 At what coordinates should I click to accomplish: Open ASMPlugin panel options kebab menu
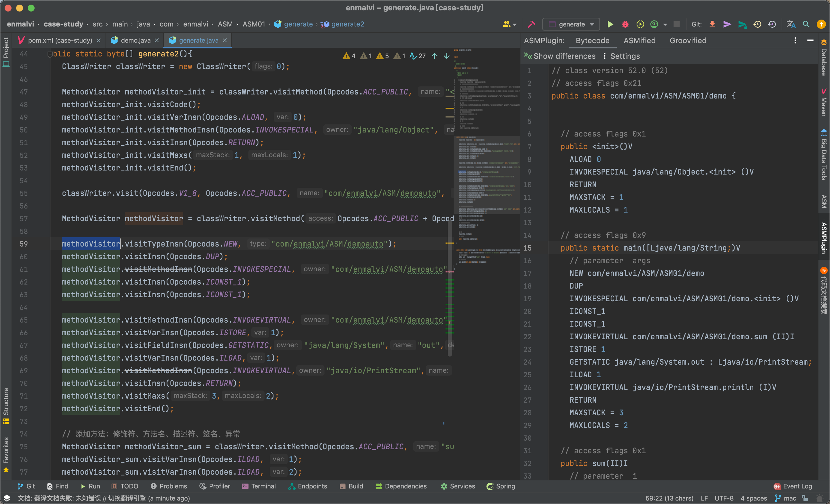click(795, 40)
